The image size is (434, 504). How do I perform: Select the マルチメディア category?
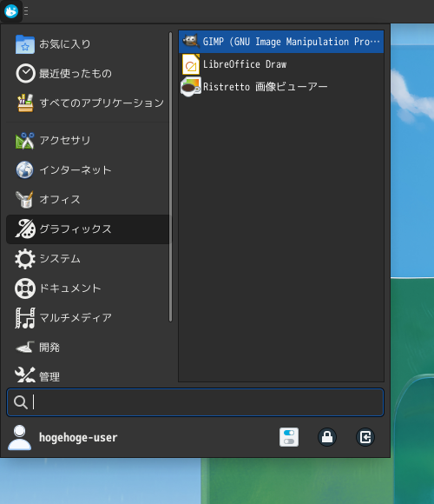88,318
